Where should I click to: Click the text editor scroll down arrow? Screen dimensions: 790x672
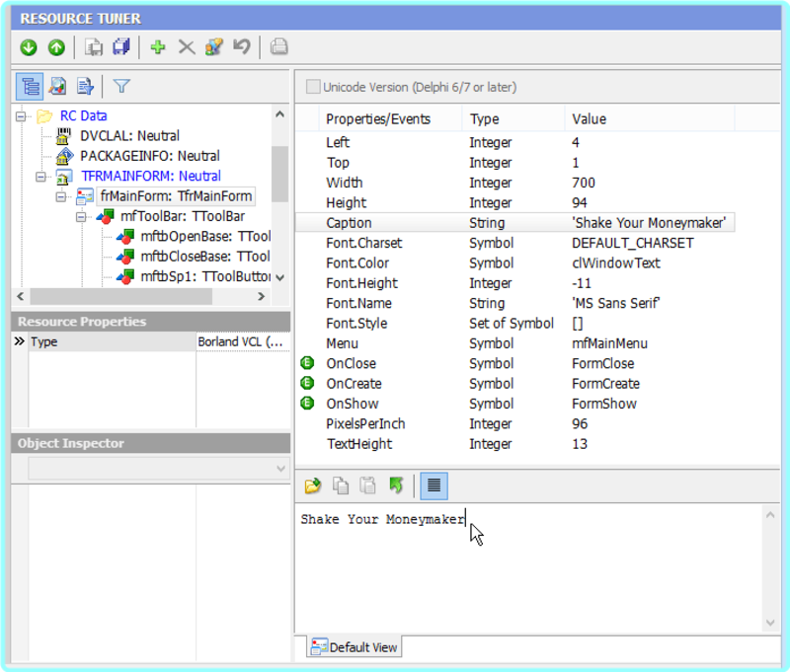[770, 623]
